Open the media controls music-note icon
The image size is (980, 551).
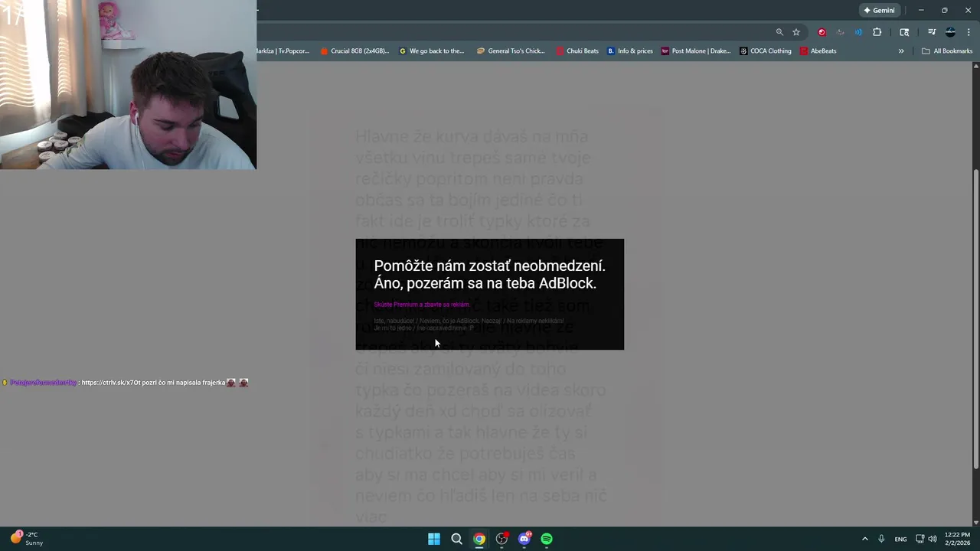(x=932, y=32)
